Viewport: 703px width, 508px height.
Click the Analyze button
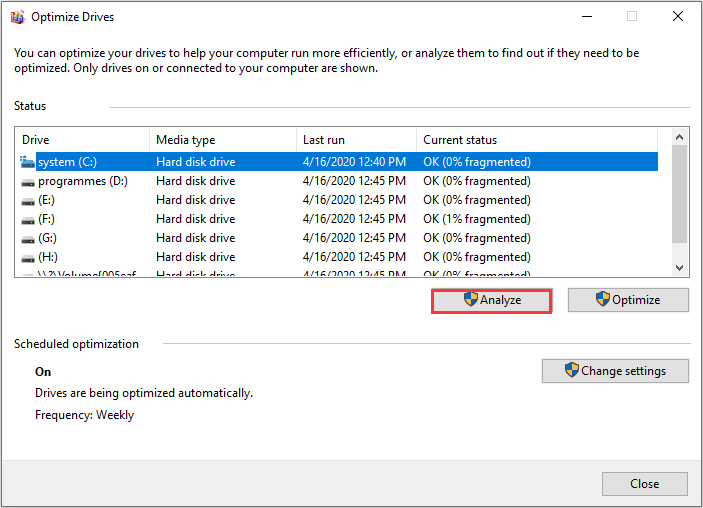(x=491, y=300)
